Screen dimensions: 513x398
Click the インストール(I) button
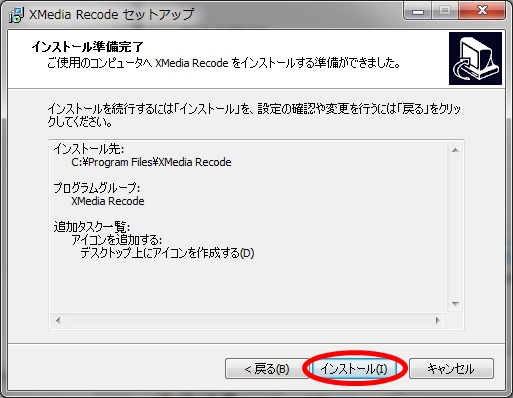[x=354, y=369]
